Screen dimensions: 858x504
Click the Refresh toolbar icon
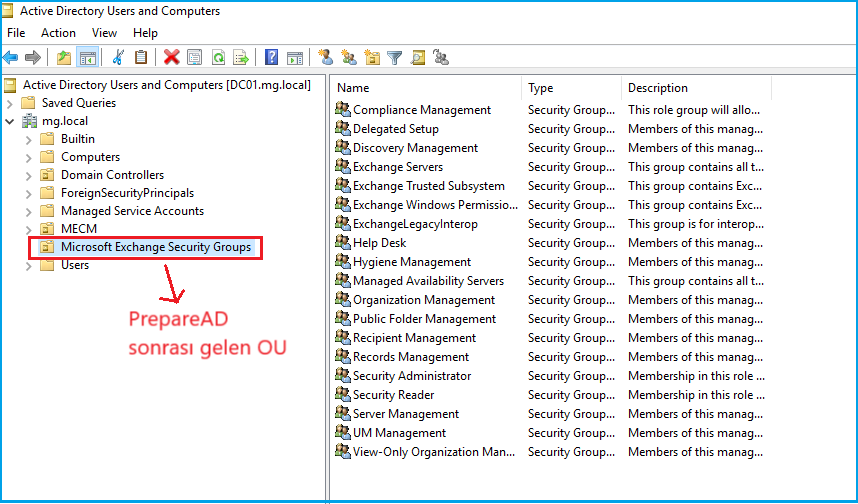point(218,58)
